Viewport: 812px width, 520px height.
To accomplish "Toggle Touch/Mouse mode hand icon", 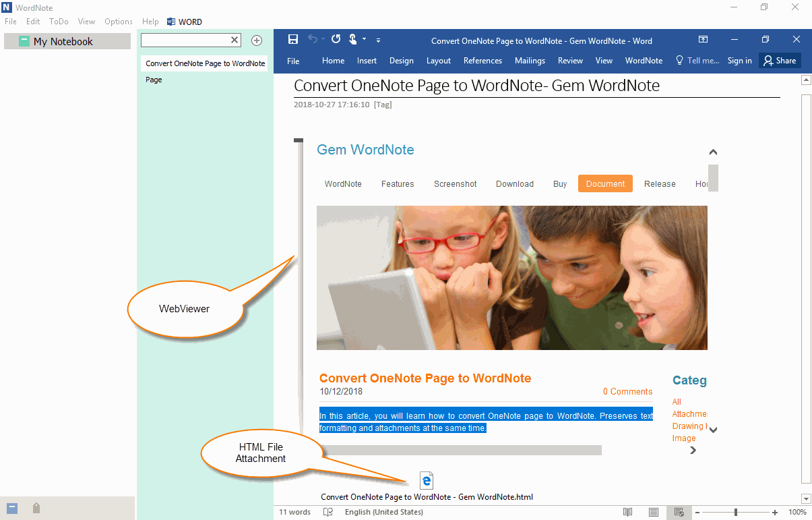I will pyautogui.click(x=352, y=40).
